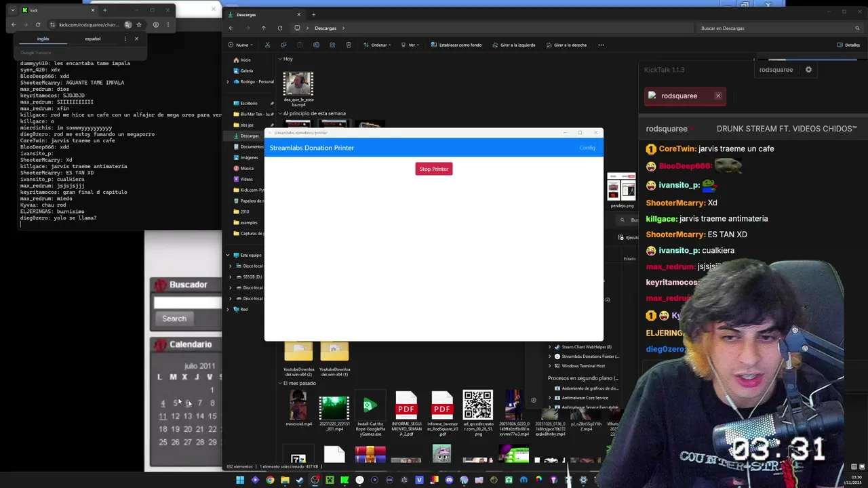Select the kick browser tab
Image resolution: width=868 pixels, height=488 pixels.
(x=58, y=10)
